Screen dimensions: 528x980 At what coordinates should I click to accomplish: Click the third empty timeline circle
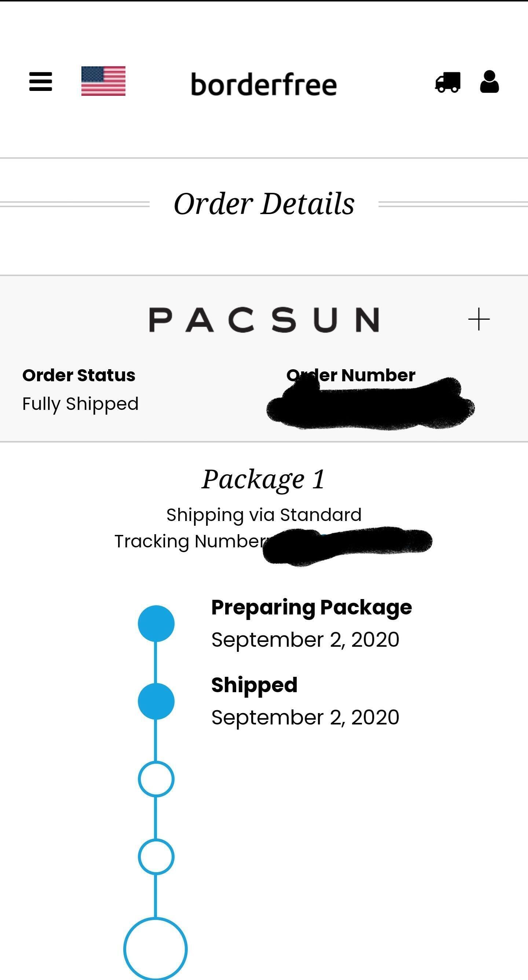(x=156, y=779)
